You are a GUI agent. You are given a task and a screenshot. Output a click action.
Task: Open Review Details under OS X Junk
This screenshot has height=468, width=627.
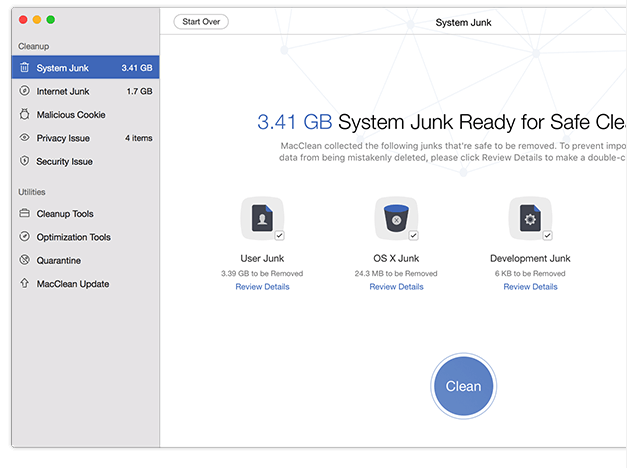(x=396, y=287)
